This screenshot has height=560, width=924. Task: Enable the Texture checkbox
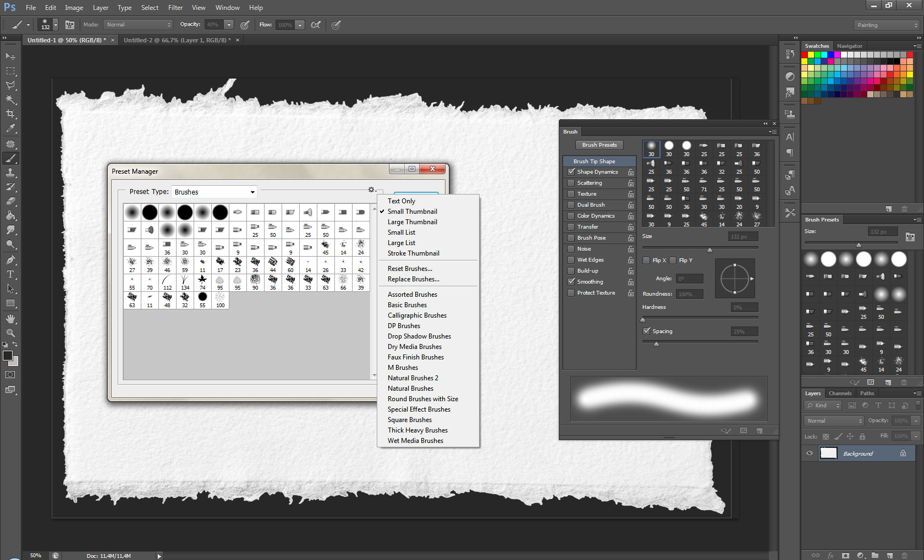571,194
